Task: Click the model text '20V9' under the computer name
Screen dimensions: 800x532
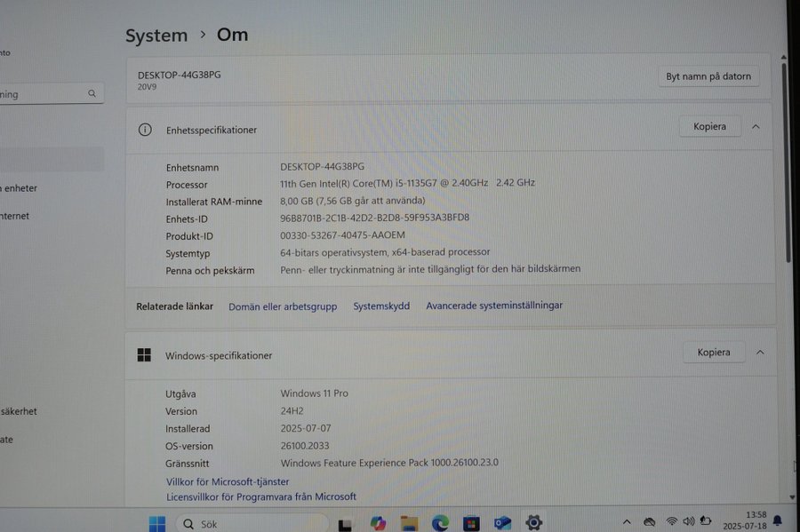Action: (147, 87)
